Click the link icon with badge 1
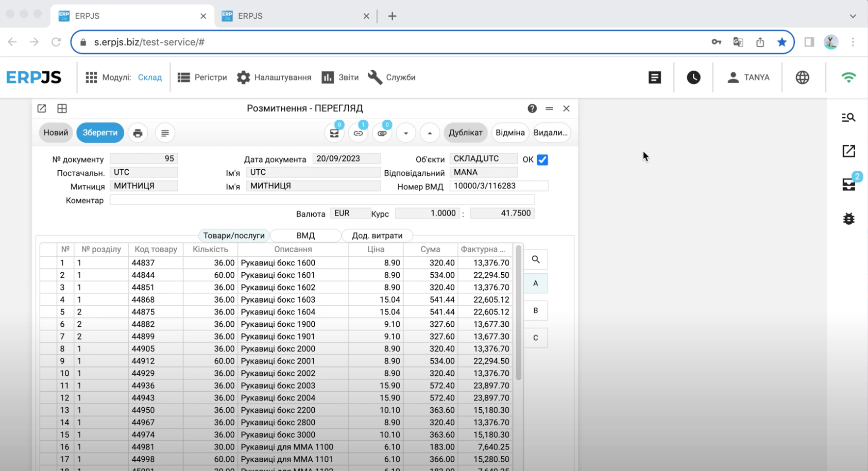The height and width of the screenshot is (471, 868). click(358, 133)
